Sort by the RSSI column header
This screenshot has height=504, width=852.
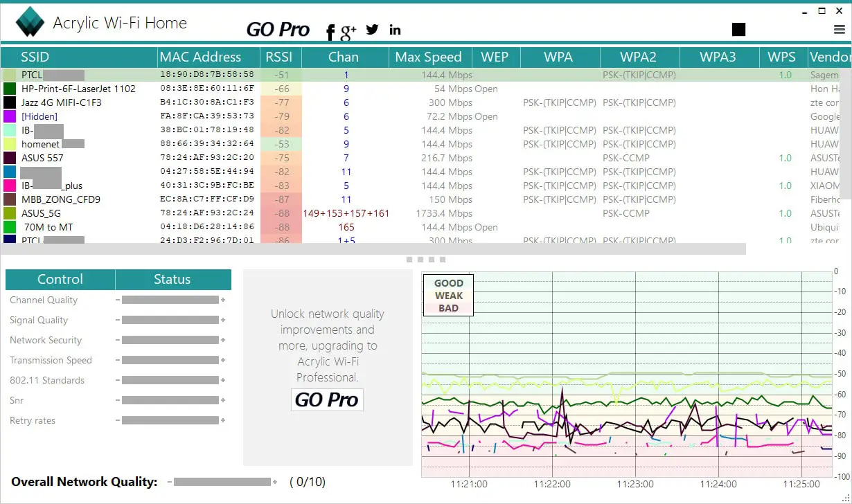point(281,57)
